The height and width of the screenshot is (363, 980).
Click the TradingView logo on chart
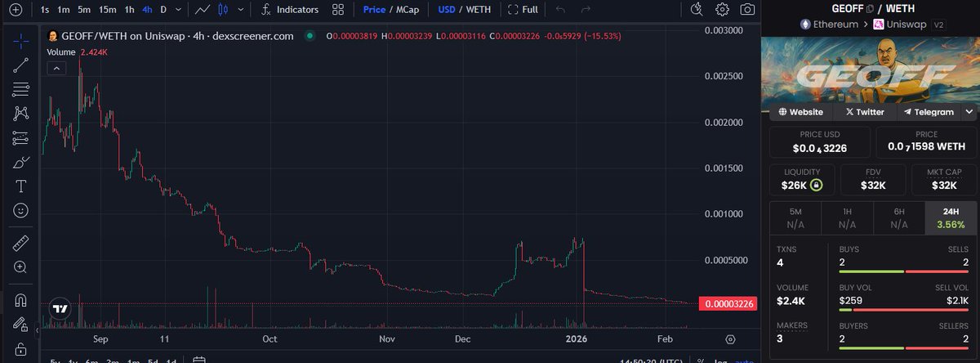click(x=59, y=309)
